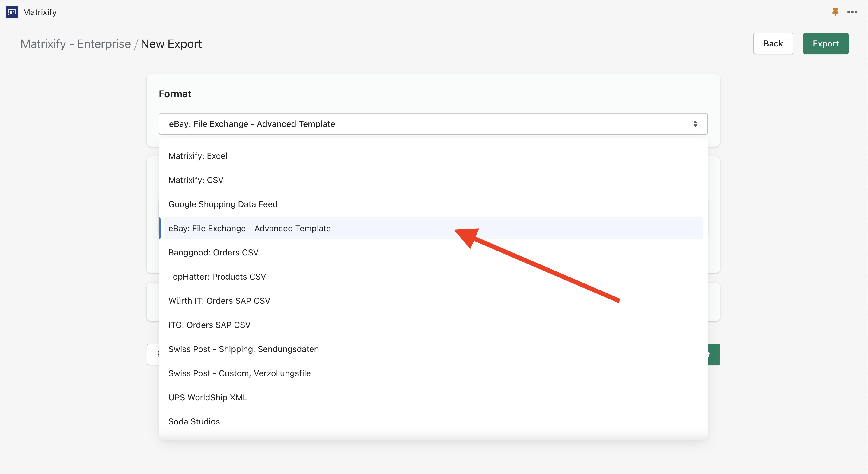Select Matrixify: CSV format option
The width and height of the screenshot is (868, 474).
click(196, 180)
